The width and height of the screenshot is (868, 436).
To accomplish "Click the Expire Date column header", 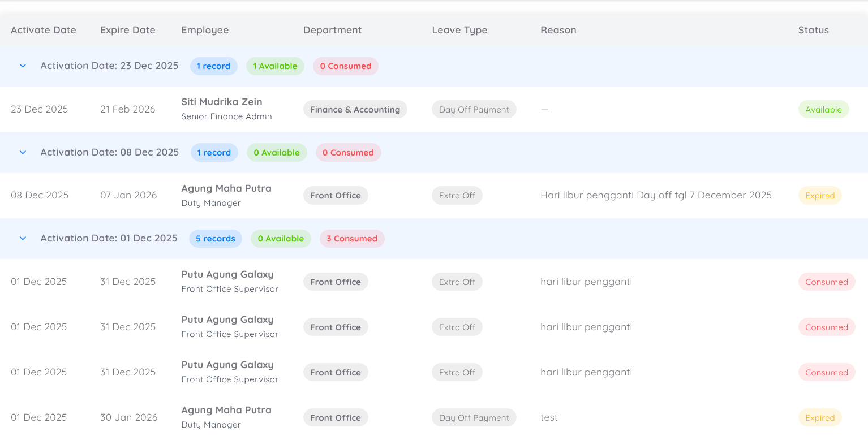I will click(127, 30).
